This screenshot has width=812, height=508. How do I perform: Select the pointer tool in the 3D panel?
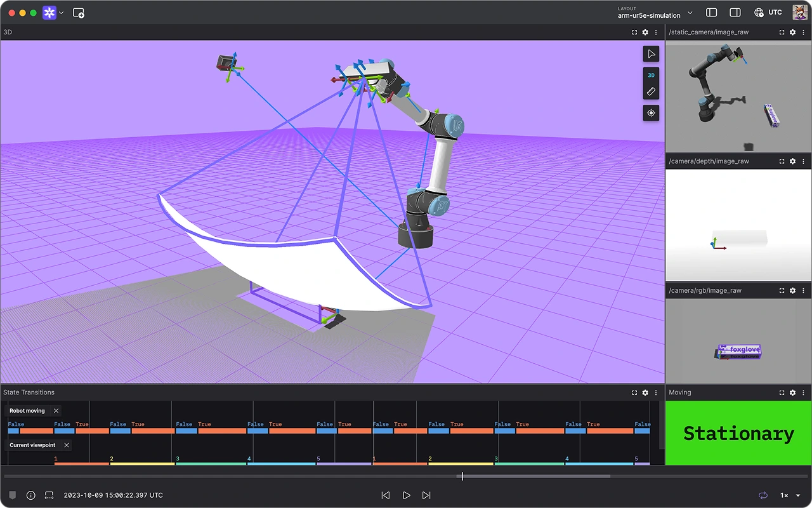pos(651,54)
